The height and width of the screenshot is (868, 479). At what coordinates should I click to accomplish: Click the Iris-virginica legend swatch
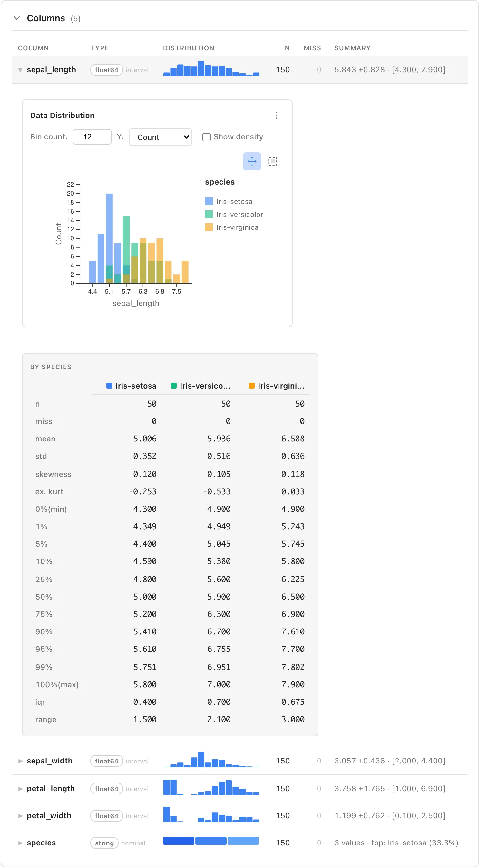209,227
